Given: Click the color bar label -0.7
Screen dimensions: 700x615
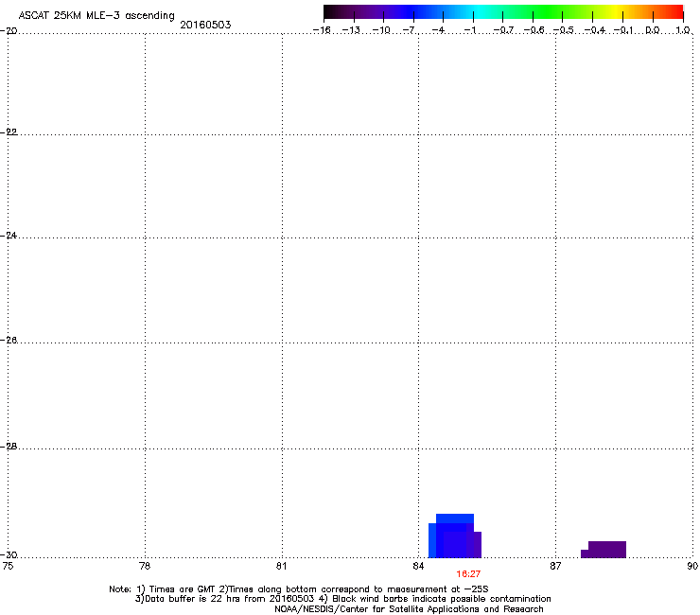Looking at the screenshot, I should (503, 30).
